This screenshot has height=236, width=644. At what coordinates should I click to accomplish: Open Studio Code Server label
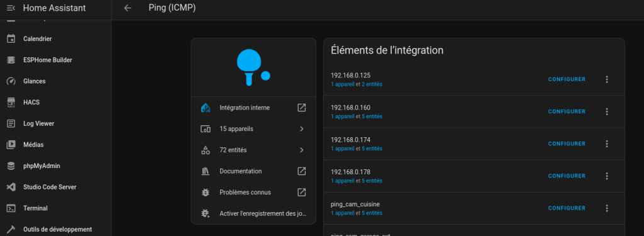tap(50, 187)
